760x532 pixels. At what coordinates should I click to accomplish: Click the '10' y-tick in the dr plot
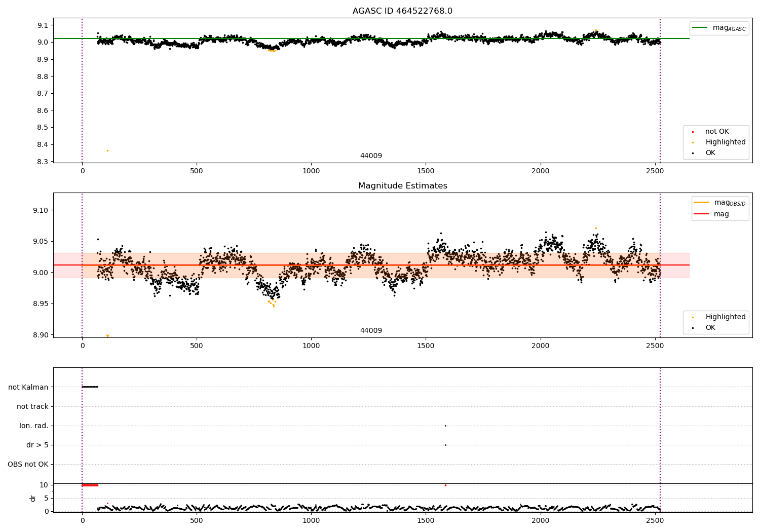click(x=44, y=485)
